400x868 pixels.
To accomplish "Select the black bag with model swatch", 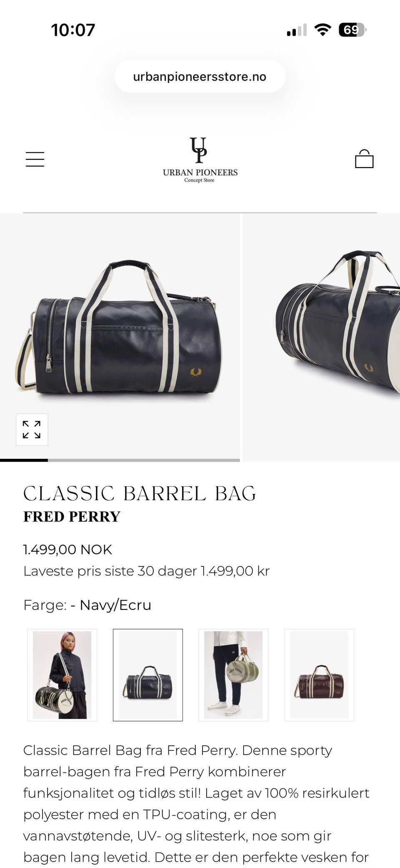I will click(62, 675).
